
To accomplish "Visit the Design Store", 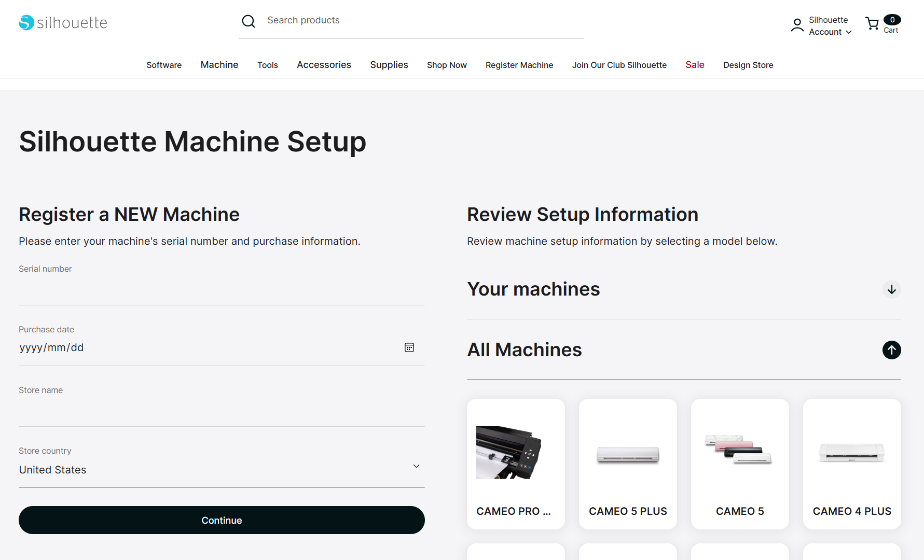I will tap(748, 65).
